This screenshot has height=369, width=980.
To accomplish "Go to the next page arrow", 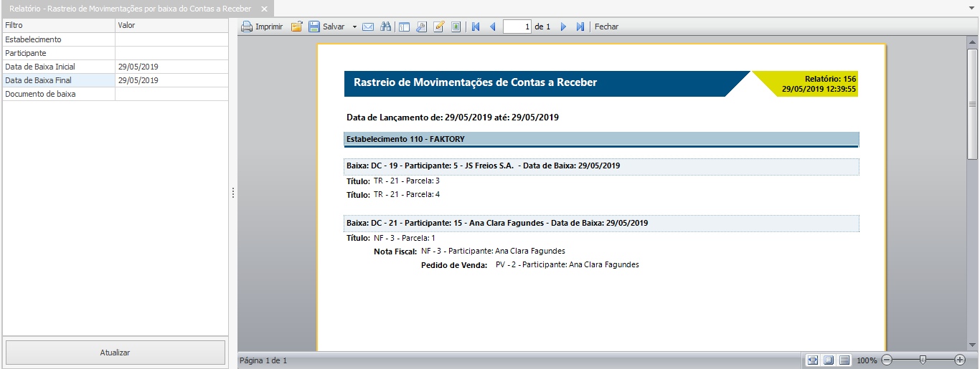I will coord(563,27).
